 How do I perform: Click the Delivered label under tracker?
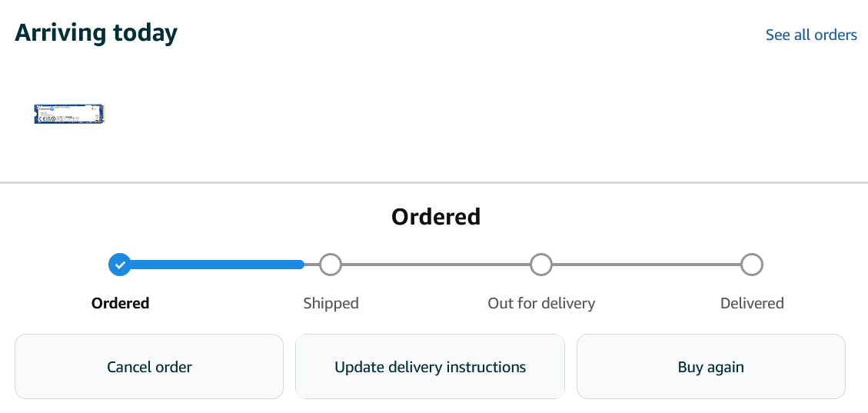click(752, 303)
